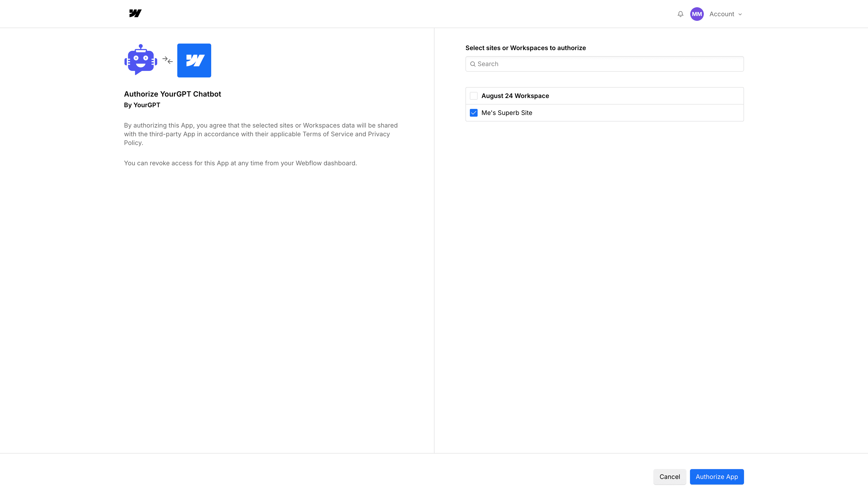Screen dimensions: 868x500
Task: Click the blue Webflow app icon
Action: (x=194, y=60)
